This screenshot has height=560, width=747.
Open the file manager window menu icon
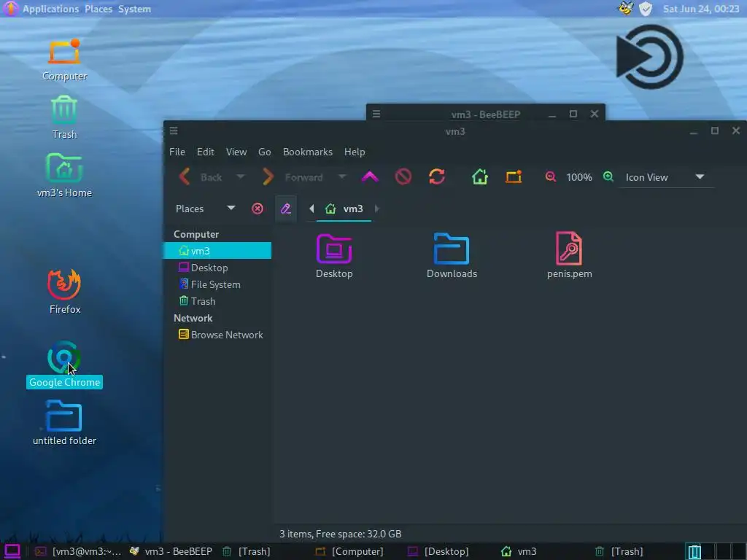(174, 131)
